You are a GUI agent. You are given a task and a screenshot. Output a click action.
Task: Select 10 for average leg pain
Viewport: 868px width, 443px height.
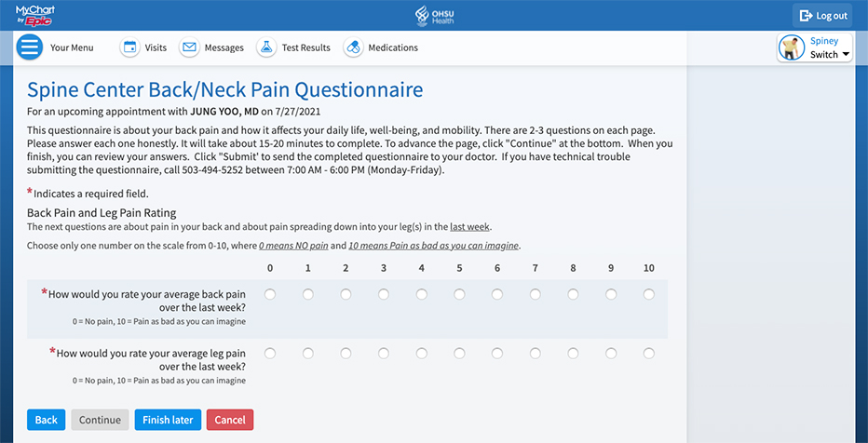pyautogui.click(x=648, y=354)
